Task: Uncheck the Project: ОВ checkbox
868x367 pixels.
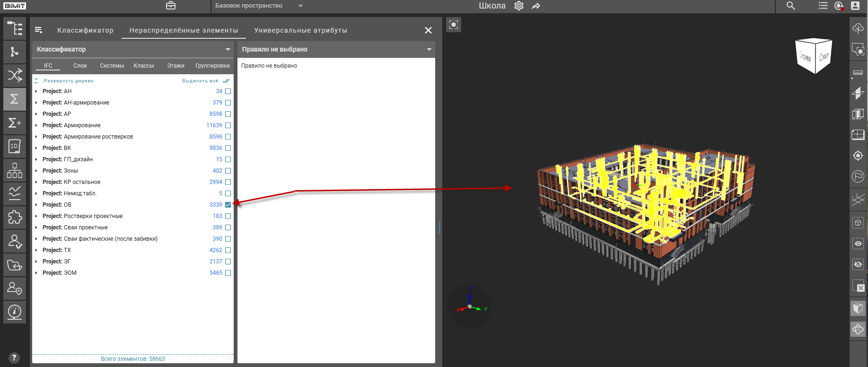Action: pos(228,205)
